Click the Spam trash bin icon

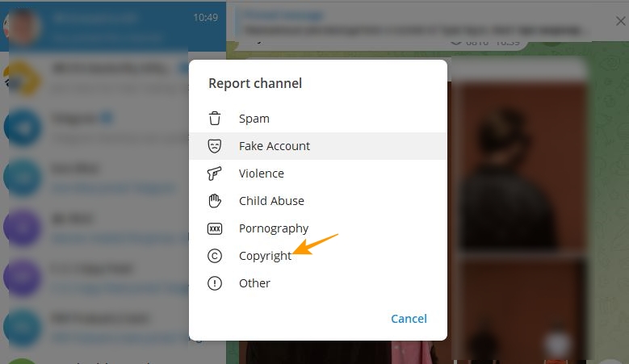click(215, 119)
